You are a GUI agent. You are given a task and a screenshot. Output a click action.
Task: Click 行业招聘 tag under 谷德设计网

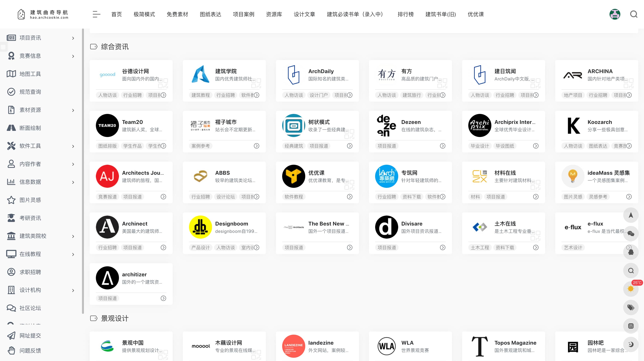(x=132, y=95)
